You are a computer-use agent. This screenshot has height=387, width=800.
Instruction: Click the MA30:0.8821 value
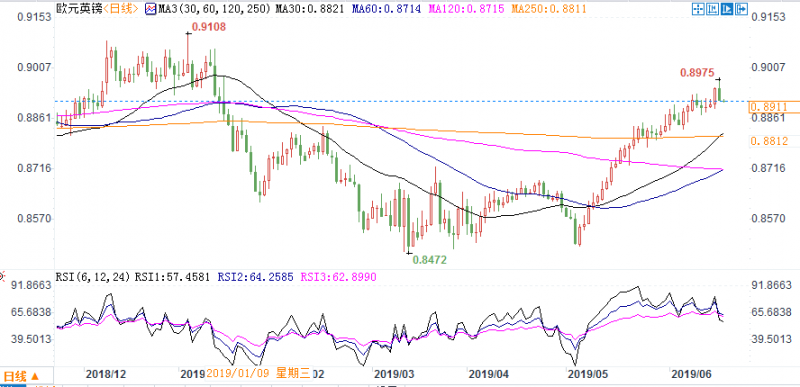pos(309,9)
